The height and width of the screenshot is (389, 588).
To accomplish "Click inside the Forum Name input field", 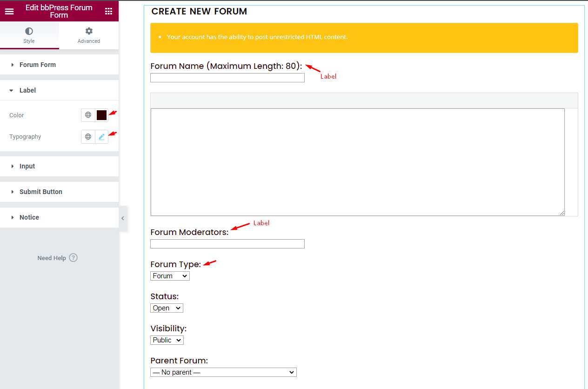I will point(227,78).
